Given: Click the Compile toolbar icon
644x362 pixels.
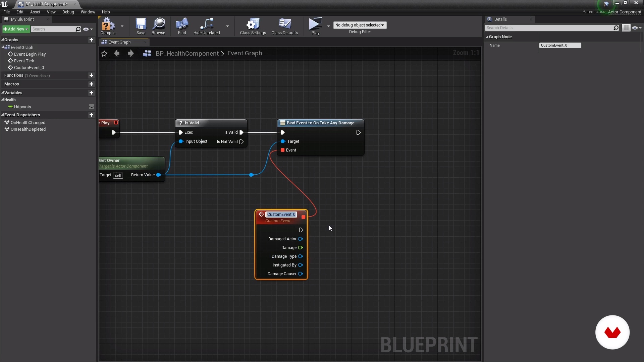Looking at the screenshot, I should [108, 26].
